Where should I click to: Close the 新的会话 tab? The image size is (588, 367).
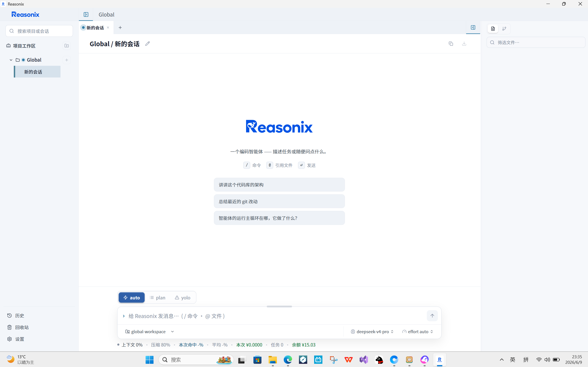click(108, 28)
